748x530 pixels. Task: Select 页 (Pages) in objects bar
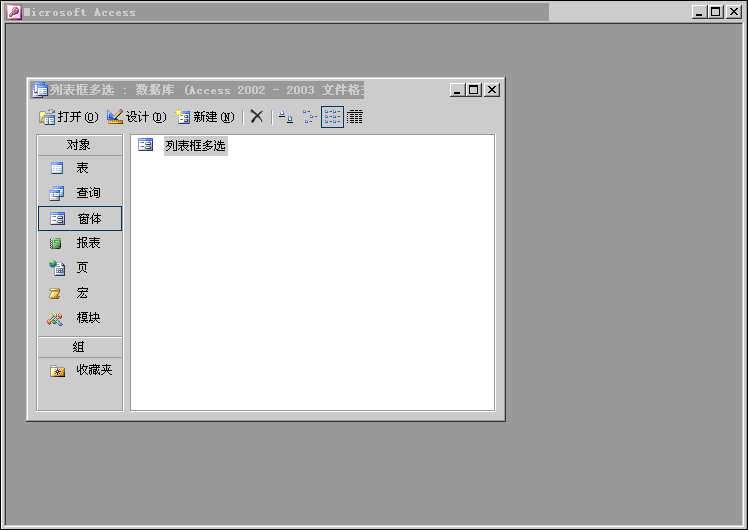(x=80, y=268)
